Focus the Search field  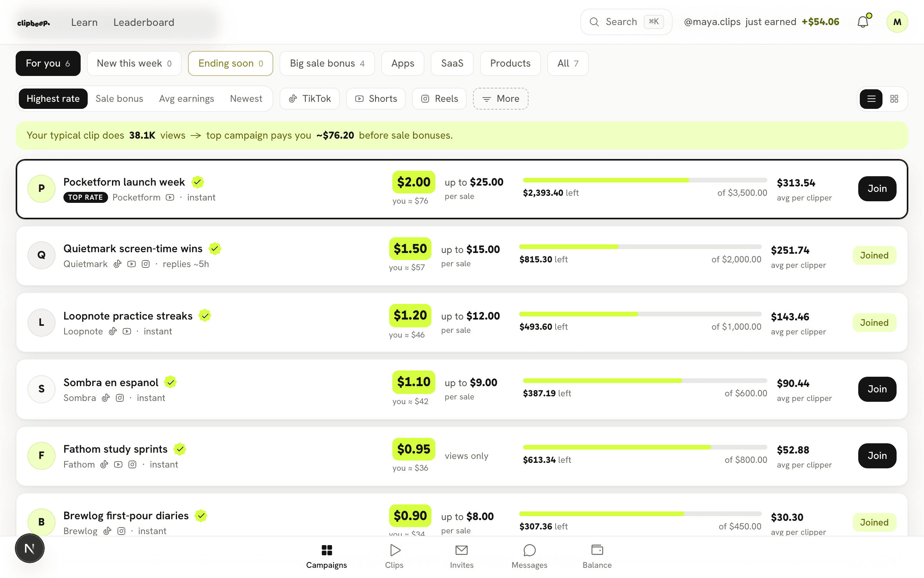tap(626, 22)
